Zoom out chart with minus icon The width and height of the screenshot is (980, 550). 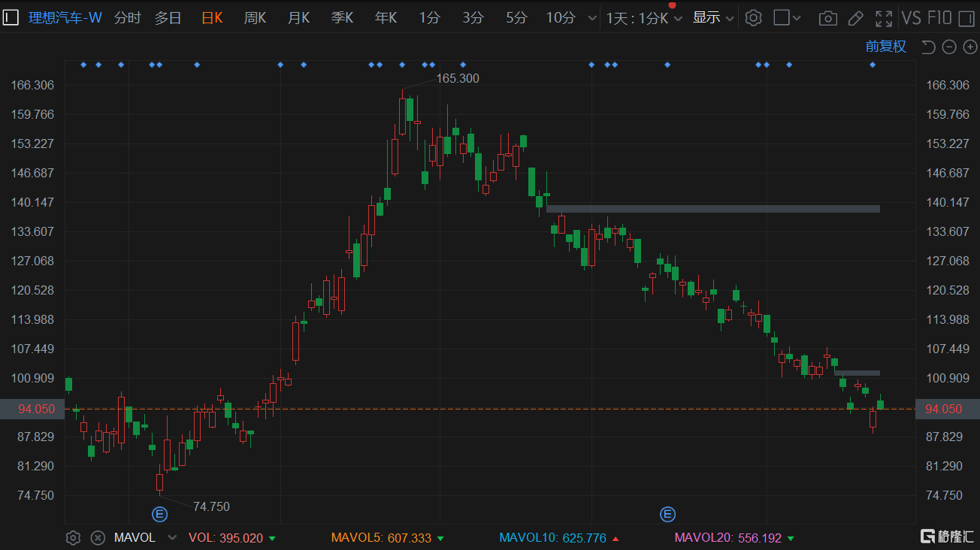pyautogui.click(x=949, y=47)
